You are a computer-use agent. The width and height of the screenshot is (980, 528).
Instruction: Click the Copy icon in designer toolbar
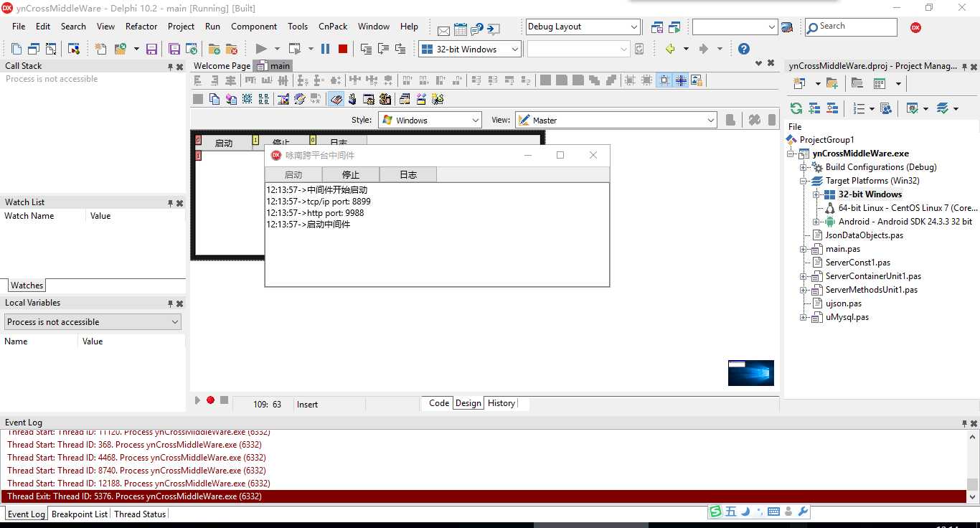pos(215,99)
